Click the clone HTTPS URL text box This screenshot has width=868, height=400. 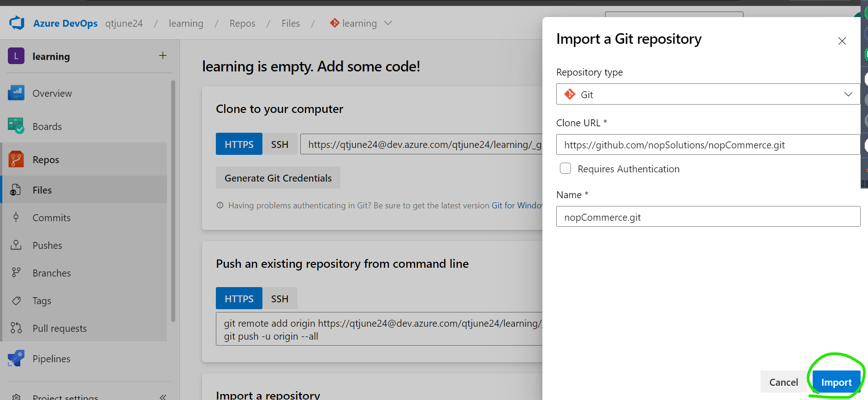(422, 144)
